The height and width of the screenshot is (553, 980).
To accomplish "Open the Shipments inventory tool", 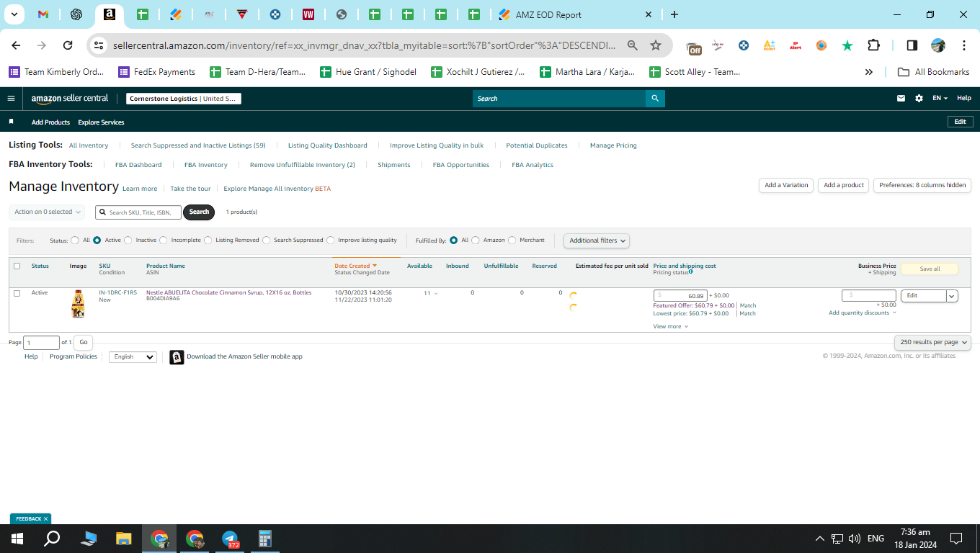I will 394,165.
